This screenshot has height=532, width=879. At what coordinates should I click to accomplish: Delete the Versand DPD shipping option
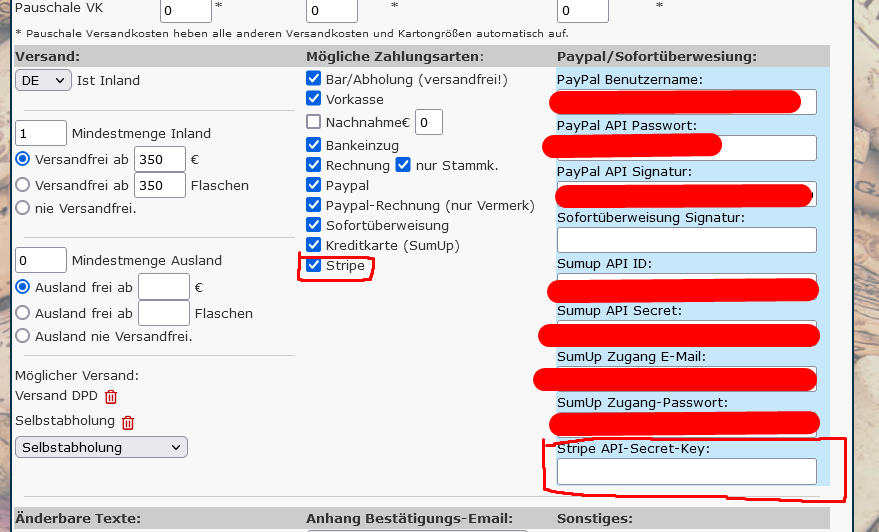click(x=111, y=397)
